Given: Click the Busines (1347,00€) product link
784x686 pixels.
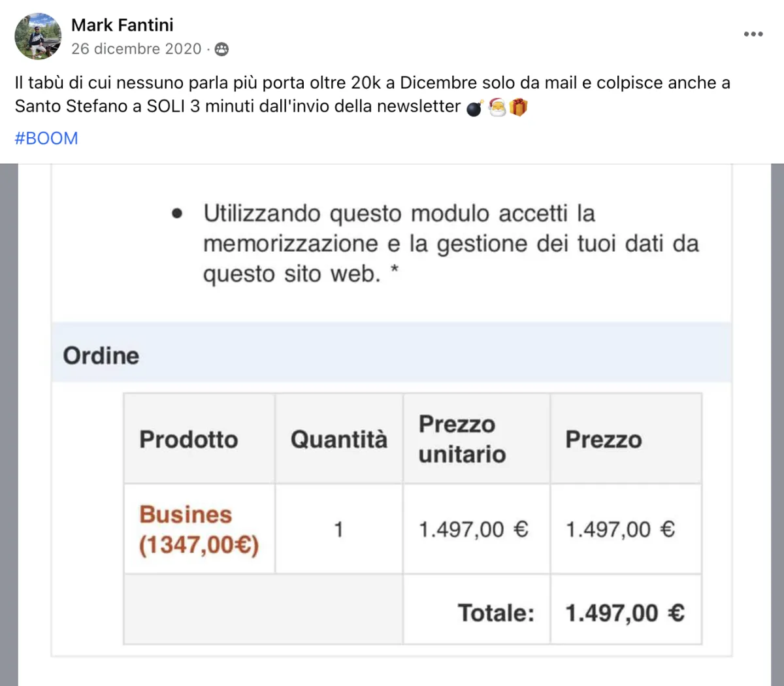Looking at the screenshot, I should point(198,529).
